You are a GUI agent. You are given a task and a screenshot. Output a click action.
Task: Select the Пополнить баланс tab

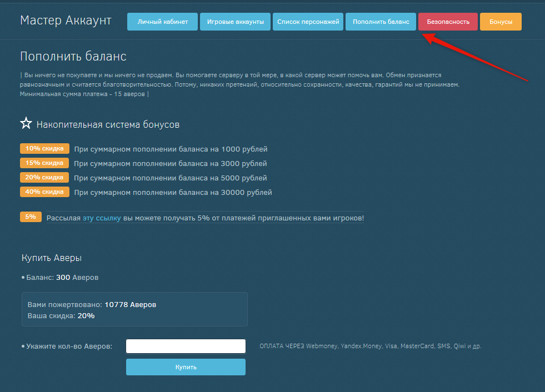pyautogui.click(x=381, y=22)
